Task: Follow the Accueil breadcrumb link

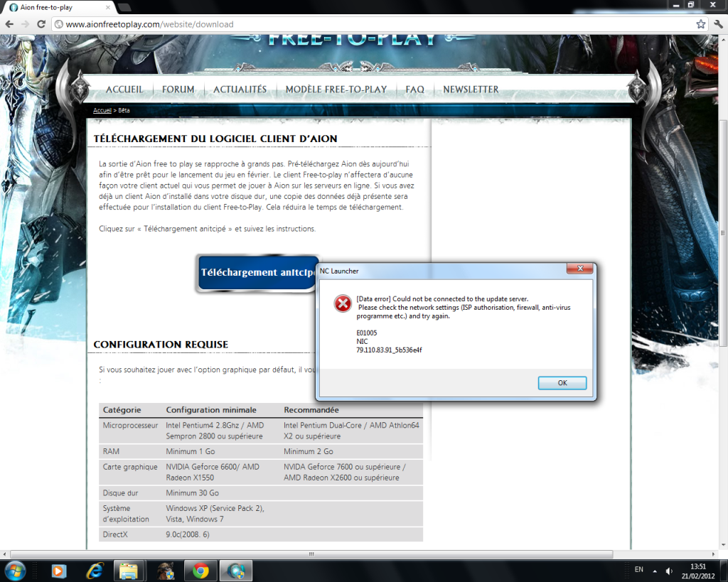Action: point(102,111)
